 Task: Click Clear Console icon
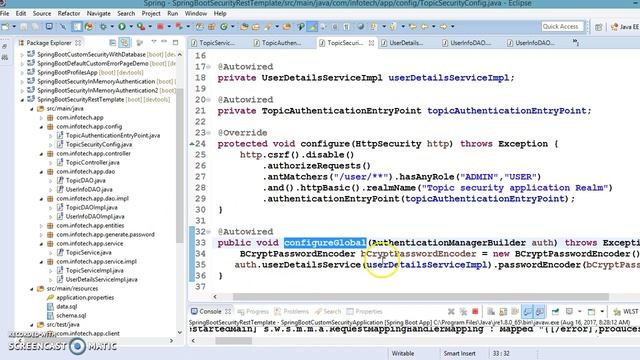pyautogui.click(x=491, y=311)
